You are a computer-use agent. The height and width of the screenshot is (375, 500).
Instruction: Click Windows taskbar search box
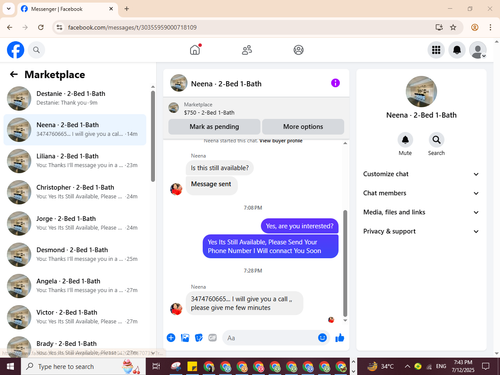pos(83,367)
